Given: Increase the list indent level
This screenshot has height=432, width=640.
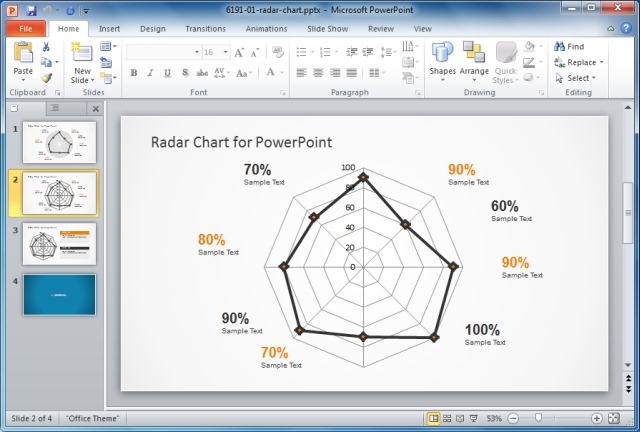Looking at the screenshot, I should (x=368, y=52).
